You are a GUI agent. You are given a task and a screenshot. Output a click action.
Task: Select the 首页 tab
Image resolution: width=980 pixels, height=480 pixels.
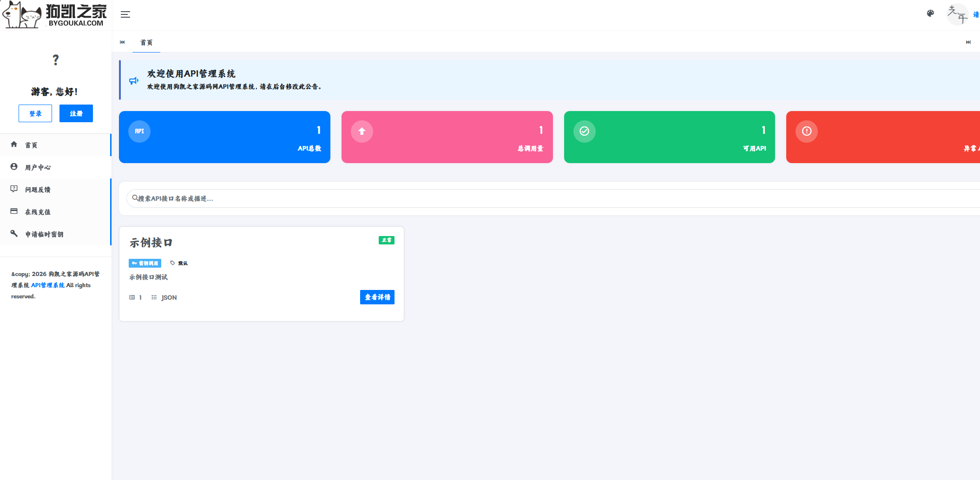(146, 42)
